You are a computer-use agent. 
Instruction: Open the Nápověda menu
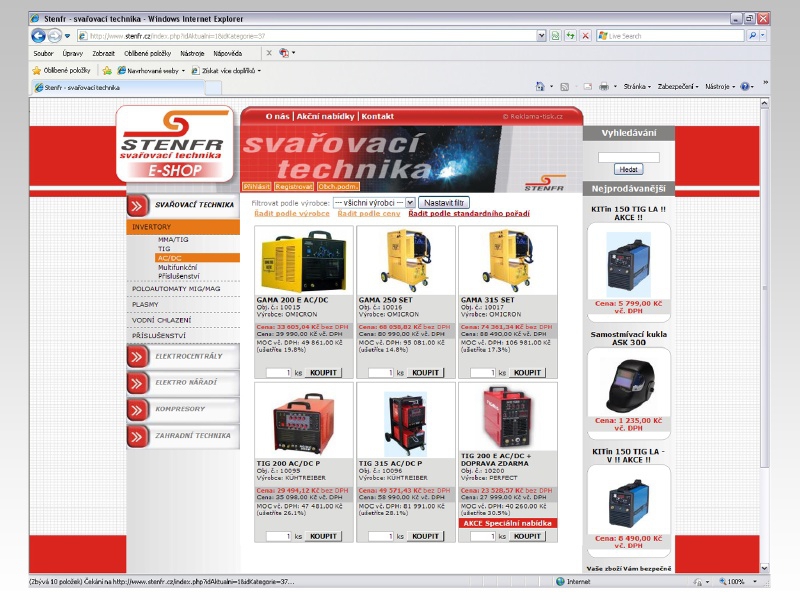(228, 53)
